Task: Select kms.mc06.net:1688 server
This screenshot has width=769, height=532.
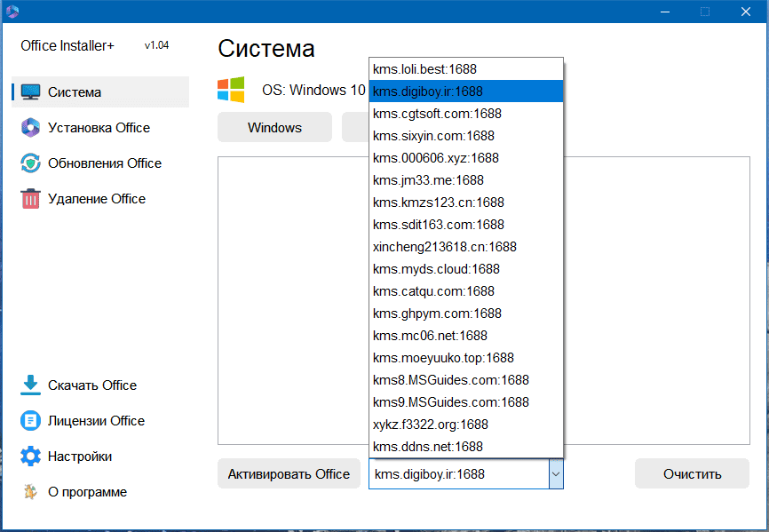Action: (466, 336)
